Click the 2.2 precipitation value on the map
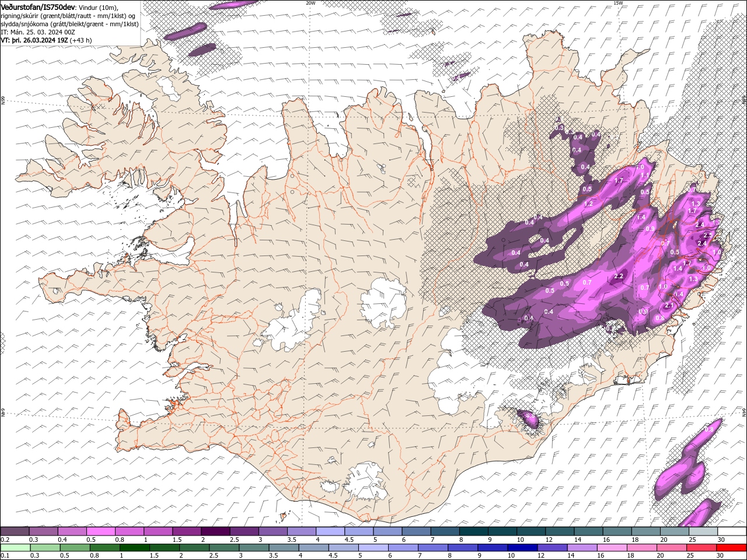 (x=619, y=276)
